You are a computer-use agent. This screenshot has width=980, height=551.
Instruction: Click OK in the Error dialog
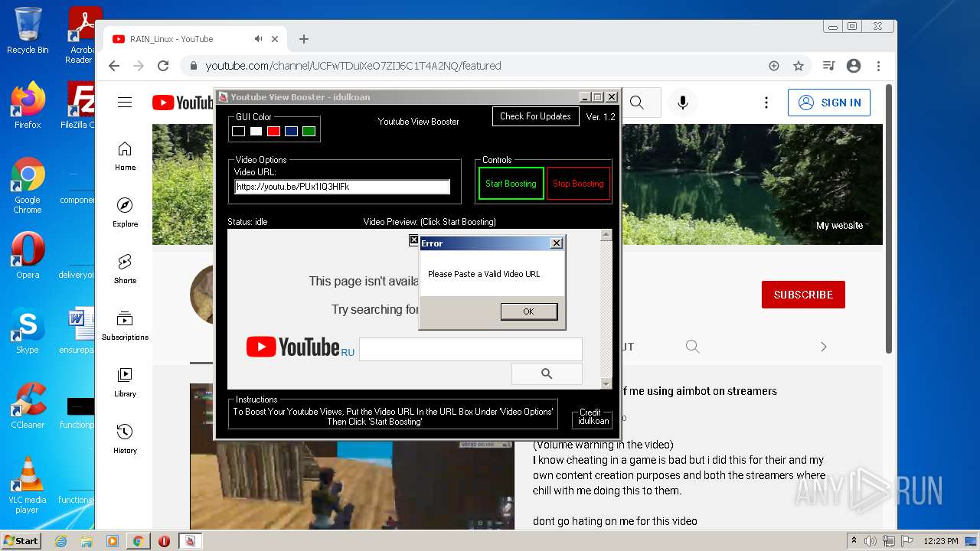pos(528,311)
